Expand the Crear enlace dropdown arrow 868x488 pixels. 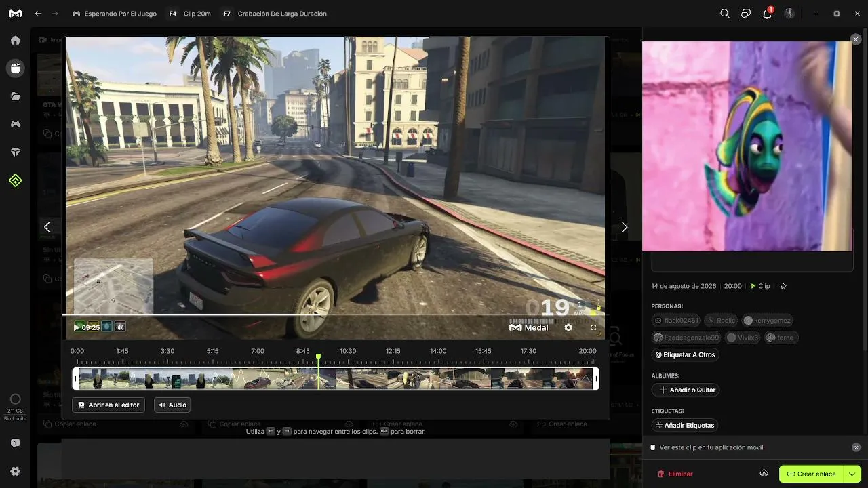[x=852, y=474]
